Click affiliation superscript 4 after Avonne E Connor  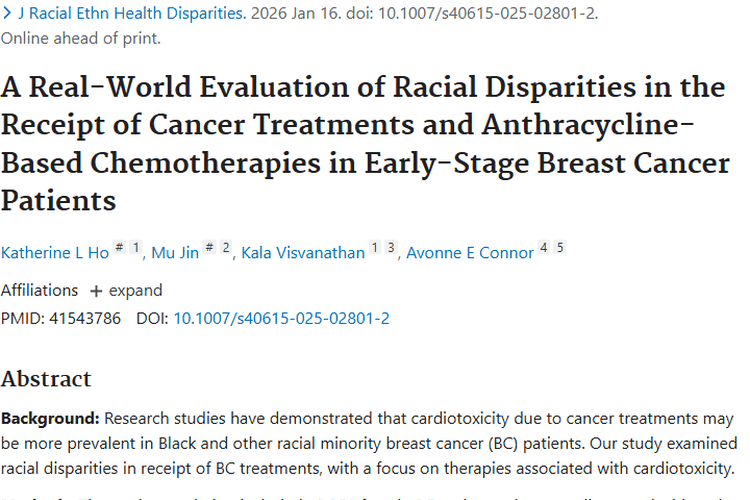[x=544, y=249]
